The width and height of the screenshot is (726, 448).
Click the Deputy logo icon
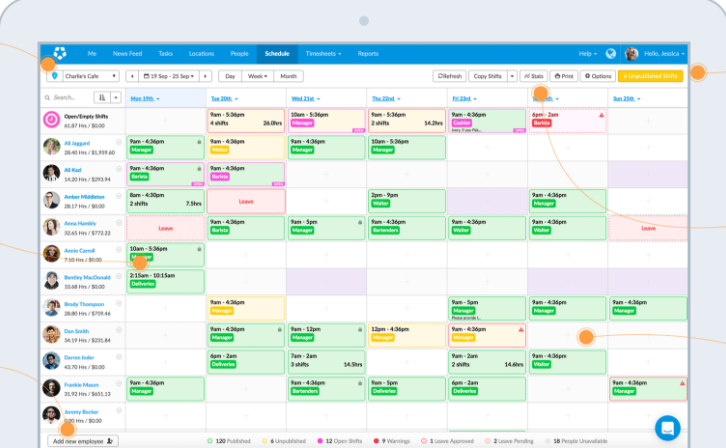[60, 53]
